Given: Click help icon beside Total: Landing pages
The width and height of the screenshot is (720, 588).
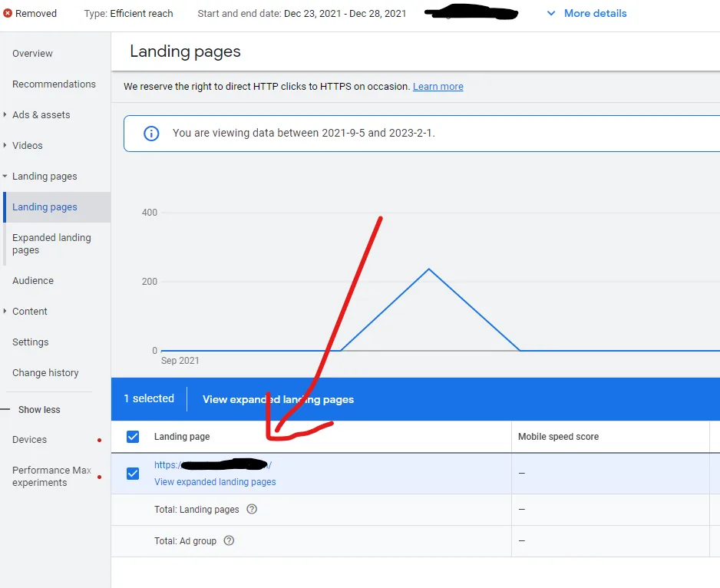Looking at the screenshot, I should pyautogui.click(x=252, y=509).
